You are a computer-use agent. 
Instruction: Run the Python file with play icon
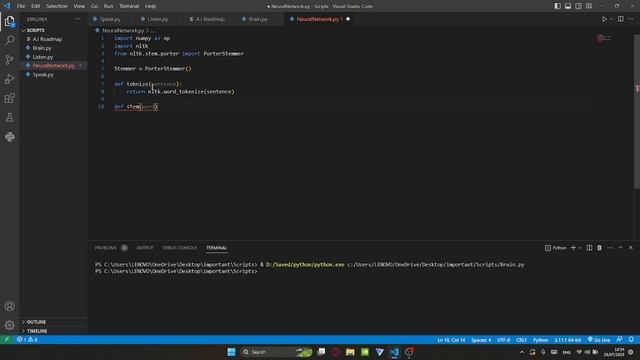click(x=604, y=19)
